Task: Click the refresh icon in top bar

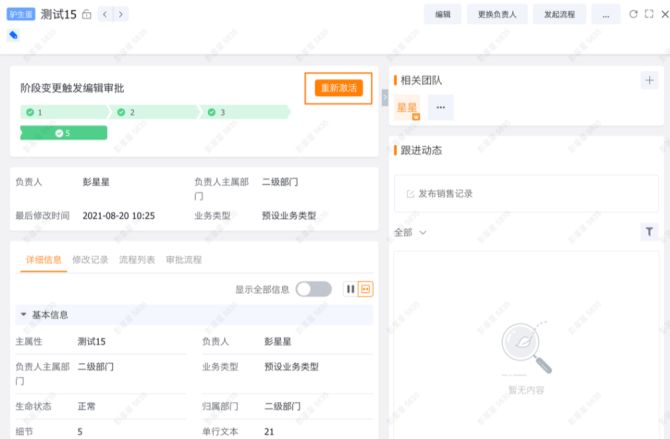Action: pos(632,14)
